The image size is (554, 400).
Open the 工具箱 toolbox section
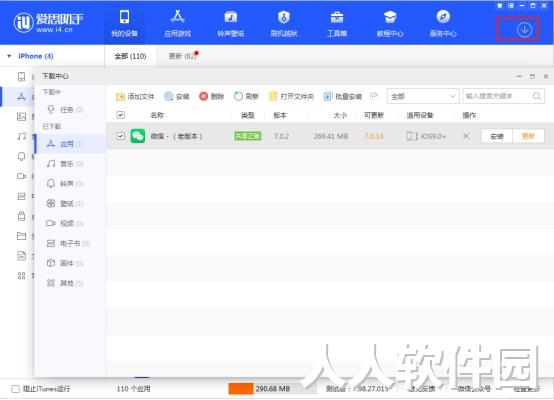[x=337, y=24]
